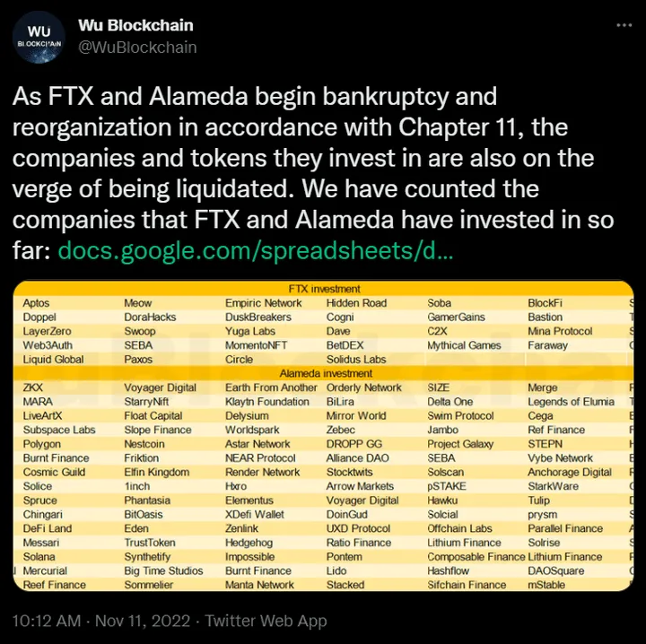Open the Wu Blockchain profile avatar
The width and height of the screenshot is (646, 644).
click(x=39, y=37)
